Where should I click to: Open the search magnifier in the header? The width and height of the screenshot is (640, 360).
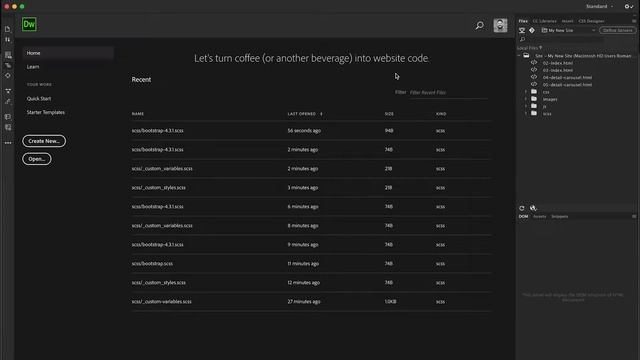coord(480,25)
